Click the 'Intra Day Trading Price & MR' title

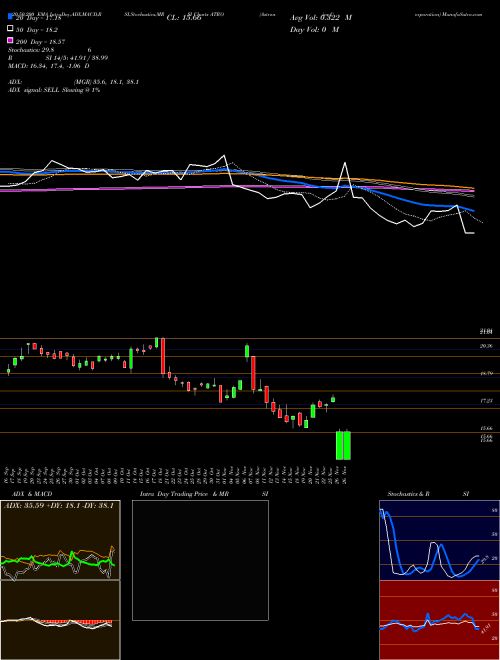point(184,494)
